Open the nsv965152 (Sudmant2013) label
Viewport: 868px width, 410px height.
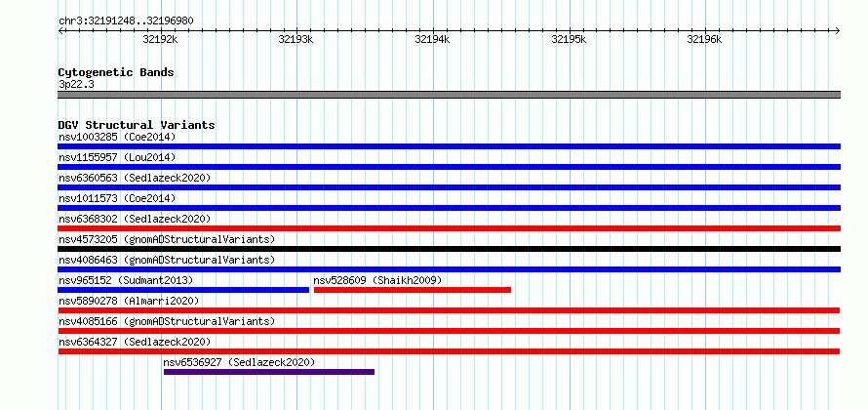(126, 280)
